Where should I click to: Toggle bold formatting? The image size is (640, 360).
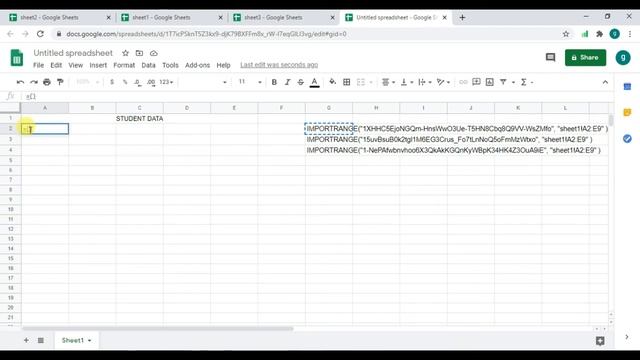(274, 82)
